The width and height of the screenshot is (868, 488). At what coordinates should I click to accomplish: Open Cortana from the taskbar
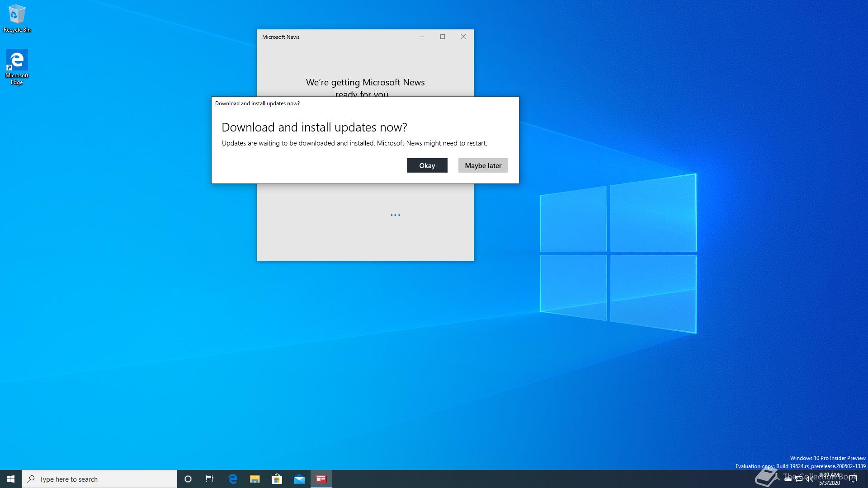[x=188, y=479]
